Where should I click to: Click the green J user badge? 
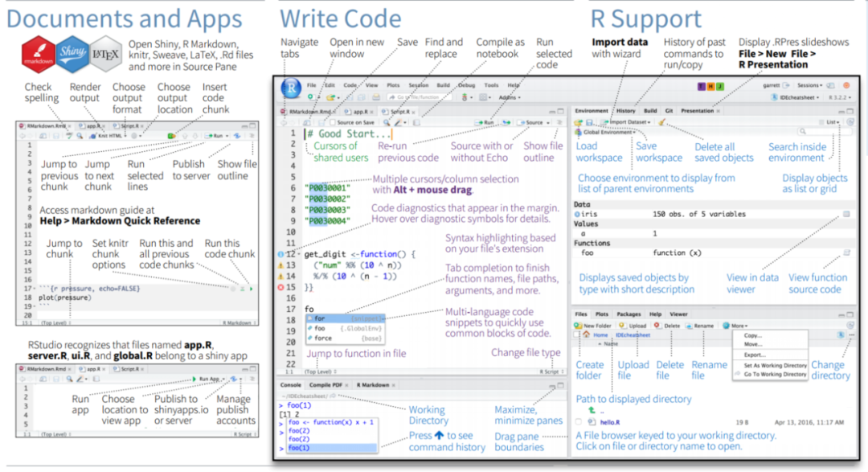pyautogui.click(x=719, y=86)
